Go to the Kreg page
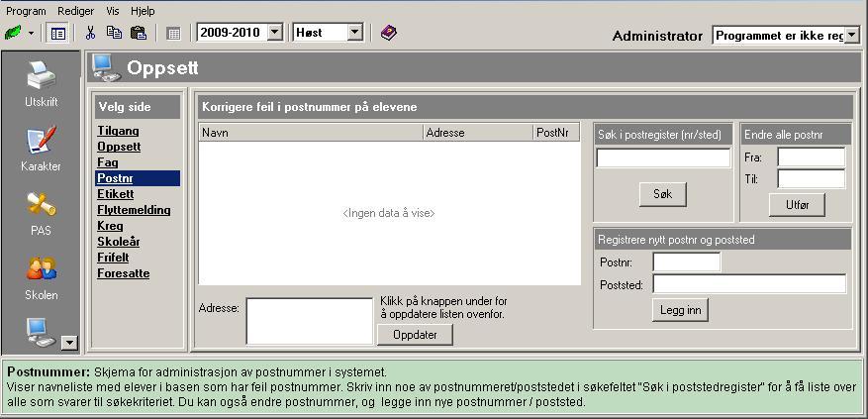This screenshot has height=419, width=868. coord(110,226)
